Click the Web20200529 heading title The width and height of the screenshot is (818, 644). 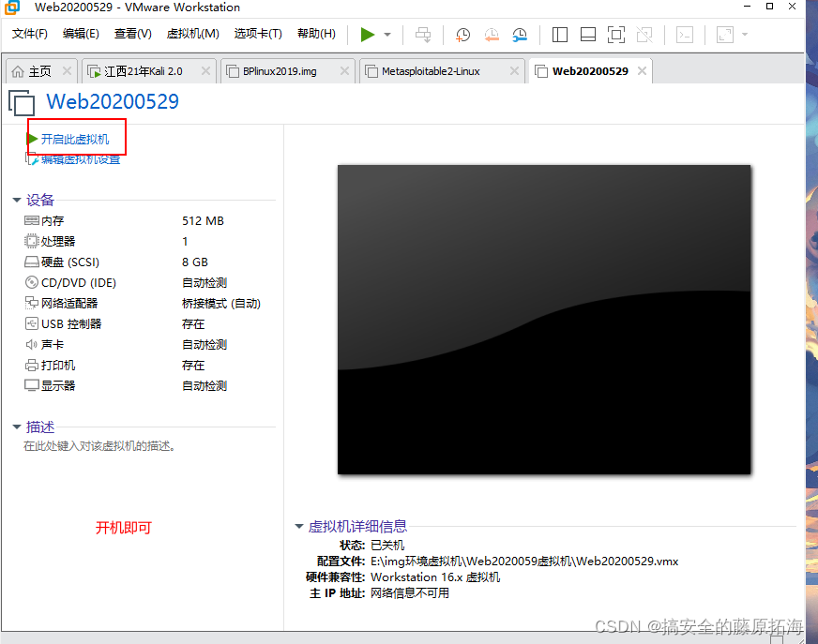[113, 101]
